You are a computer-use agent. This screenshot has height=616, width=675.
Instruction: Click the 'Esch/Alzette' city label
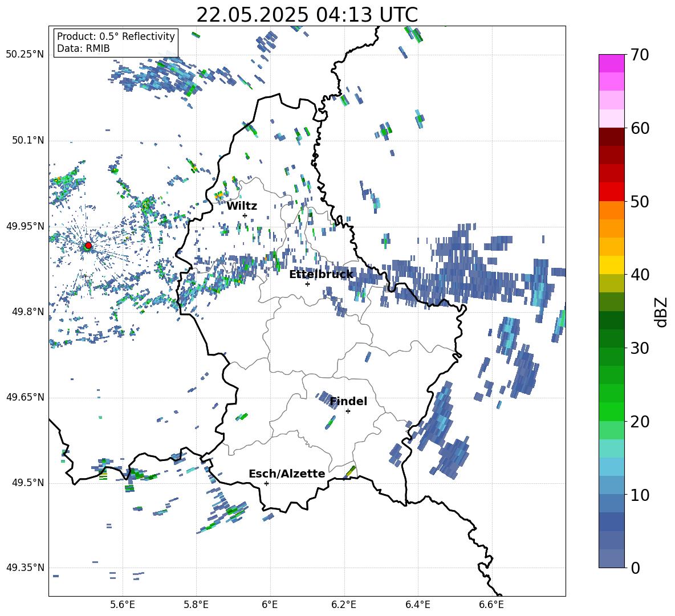tap(287, 474)
